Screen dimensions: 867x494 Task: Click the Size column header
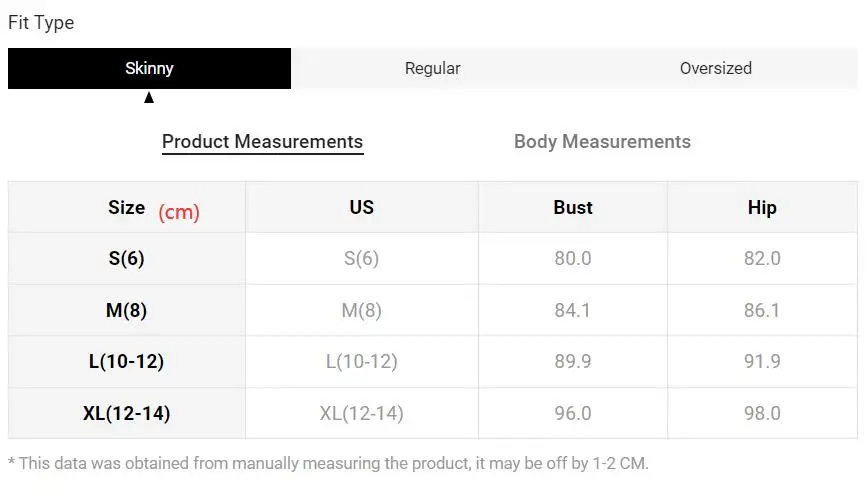[127, 207]
